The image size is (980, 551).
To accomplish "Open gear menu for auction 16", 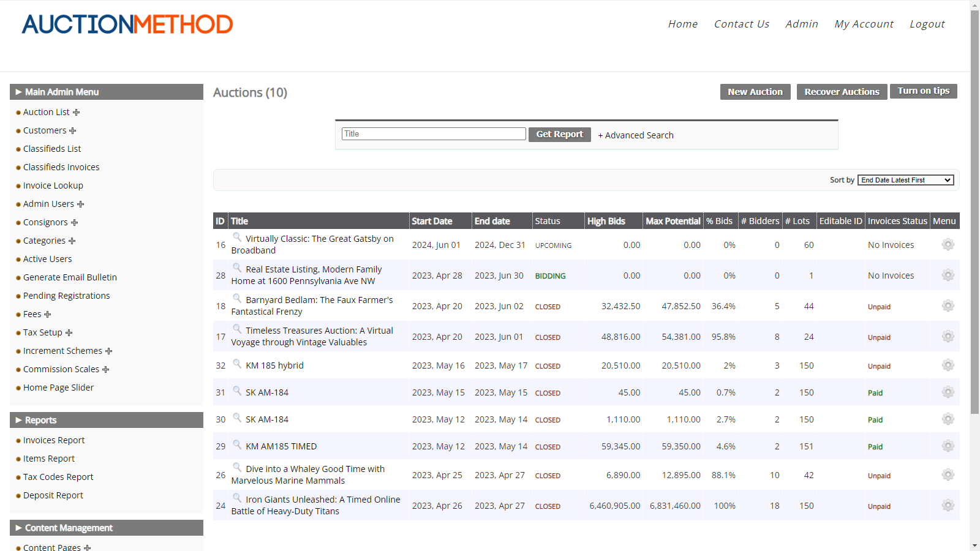I will (x=948, y=245).
